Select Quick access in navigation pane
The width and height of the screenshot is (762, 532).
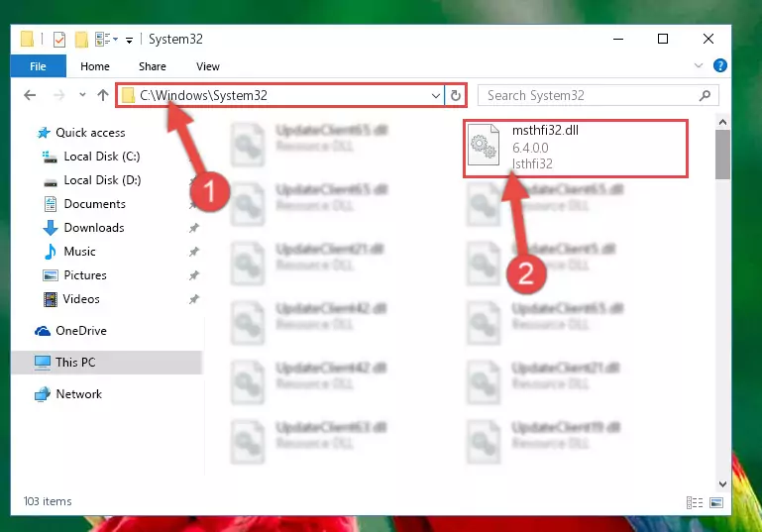click(90, 133)
